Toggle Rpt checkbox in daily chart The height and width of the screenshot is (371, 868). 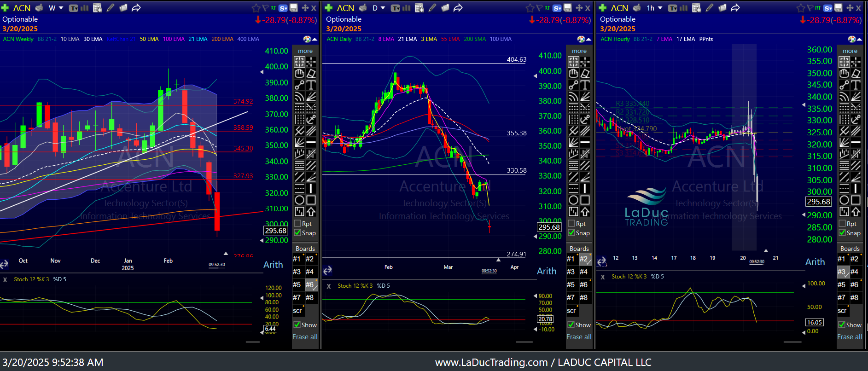(x=571, y=224)
